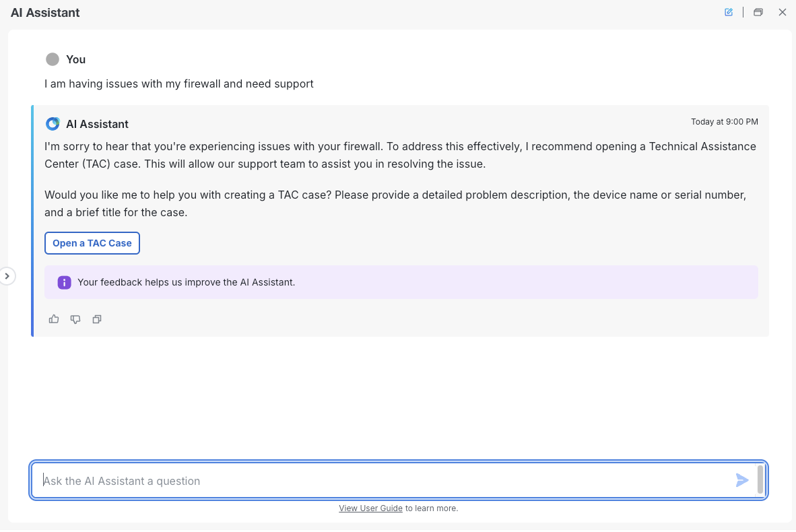
Task: Expand the left side panel chevron
Action: pos(7,276)
